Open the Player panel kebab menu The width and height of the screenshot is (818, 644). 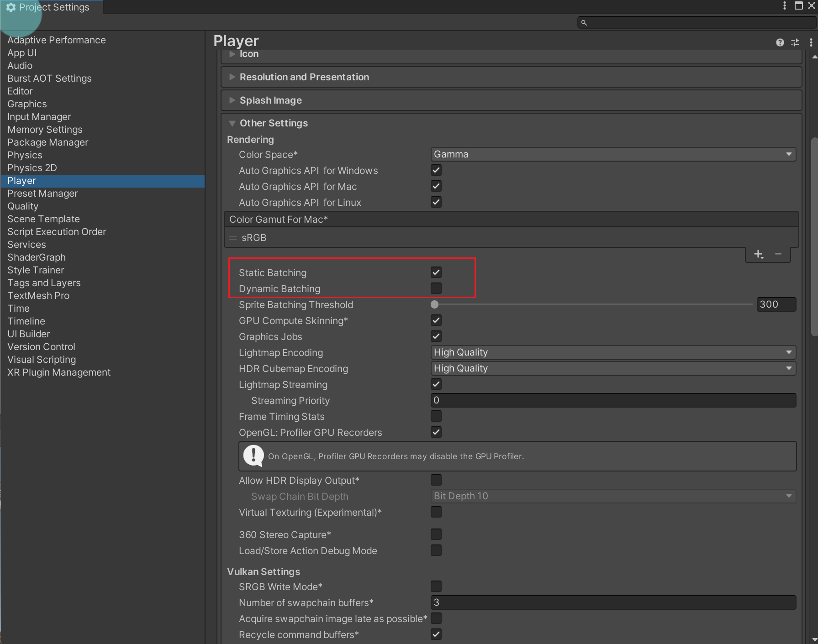coord(811,42)
